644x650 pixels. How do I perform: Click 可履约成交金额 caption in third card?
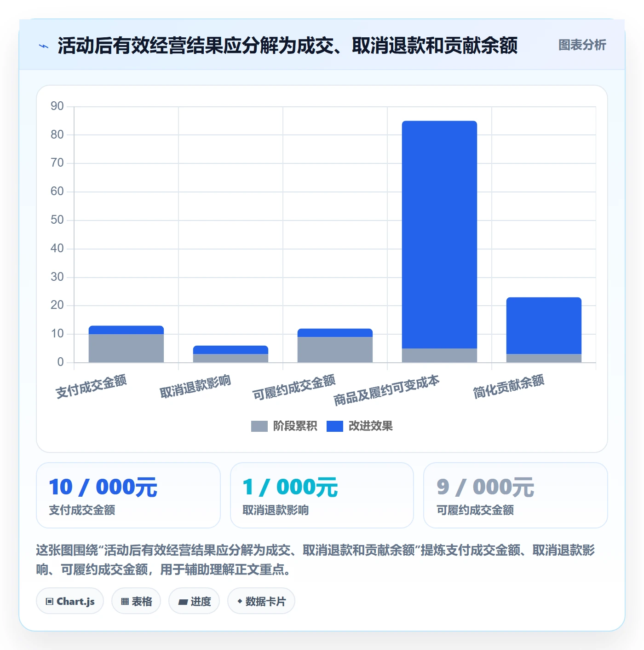click(475, 510)
